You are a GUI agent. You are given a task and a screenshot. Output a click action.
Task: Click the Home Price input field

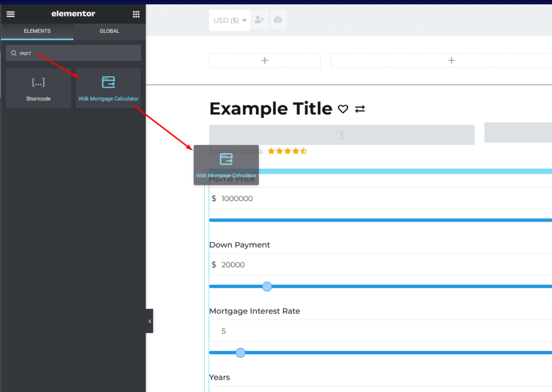coord(381,198)
